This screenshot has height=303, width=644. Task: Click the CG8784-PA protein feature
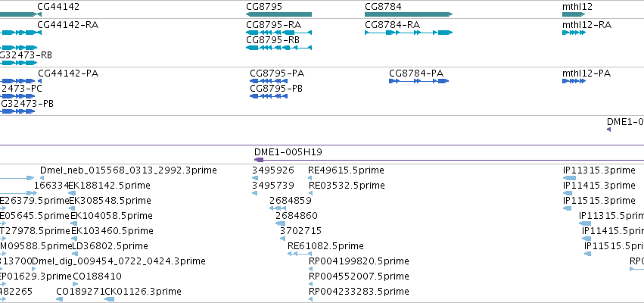click(x=419, y=81)
